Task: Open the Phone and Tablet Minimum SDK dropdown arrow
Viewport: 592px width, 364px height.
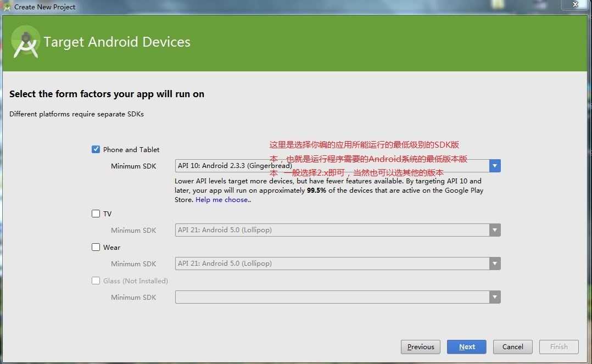Action: point(495,166)
